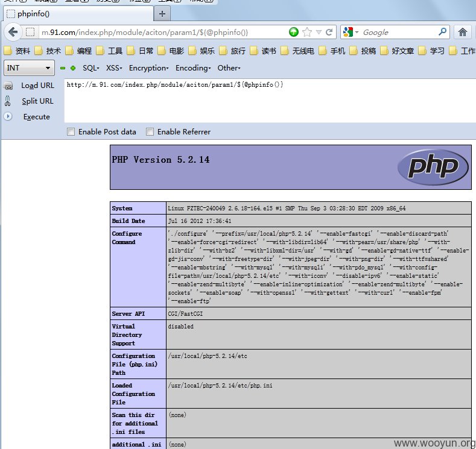
Task: Open the 学习 bookmark folder
Action: coord(431,51)
